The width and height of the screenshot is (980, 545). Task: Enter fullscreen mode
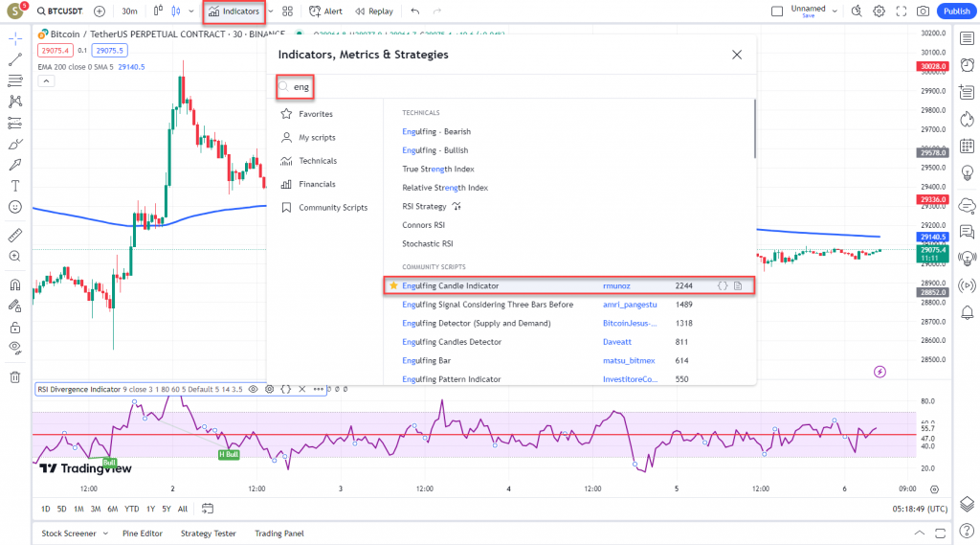[901, 11]
